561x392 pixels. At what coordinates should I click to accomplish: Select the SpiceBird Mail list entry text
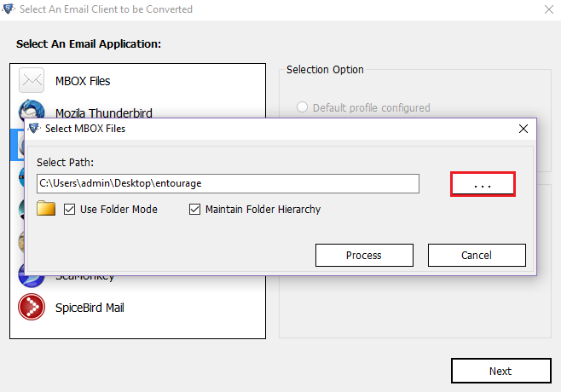90,308
